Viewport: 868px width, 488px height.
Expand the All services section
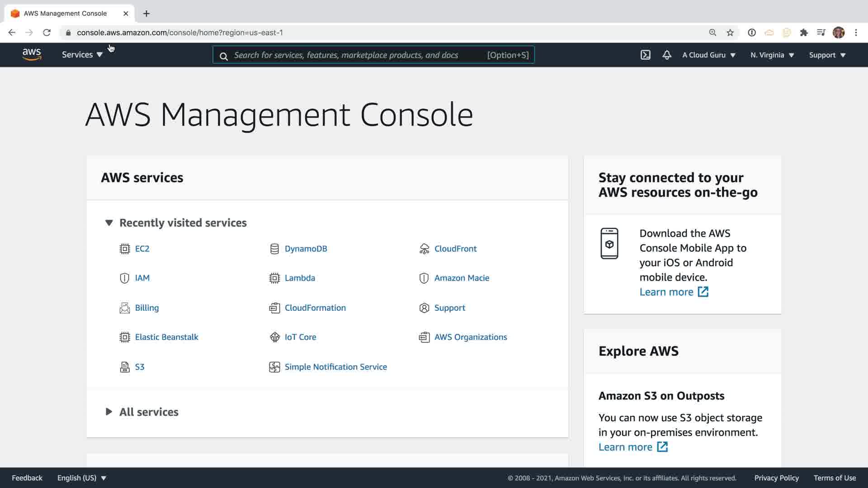click(x=109, y=412)
